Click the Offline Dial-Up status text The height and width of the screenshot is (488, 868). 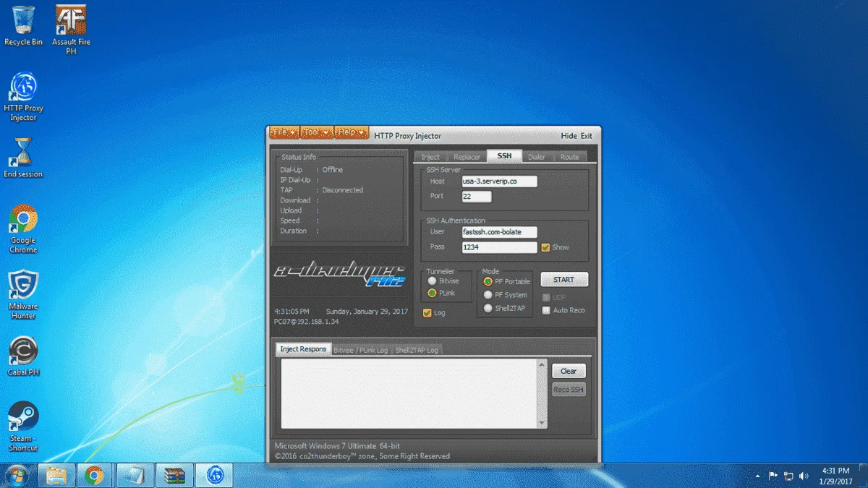pos(333,170)
